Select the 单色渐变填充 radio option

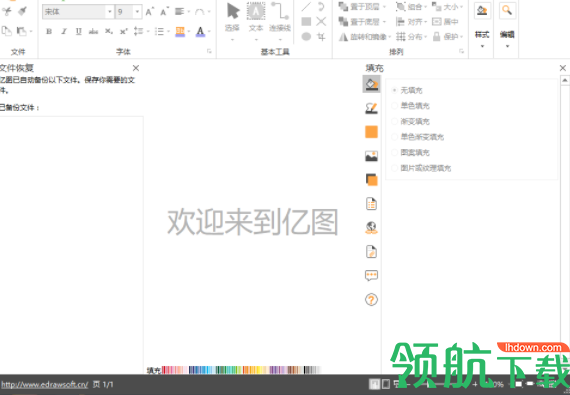[394, 137]
